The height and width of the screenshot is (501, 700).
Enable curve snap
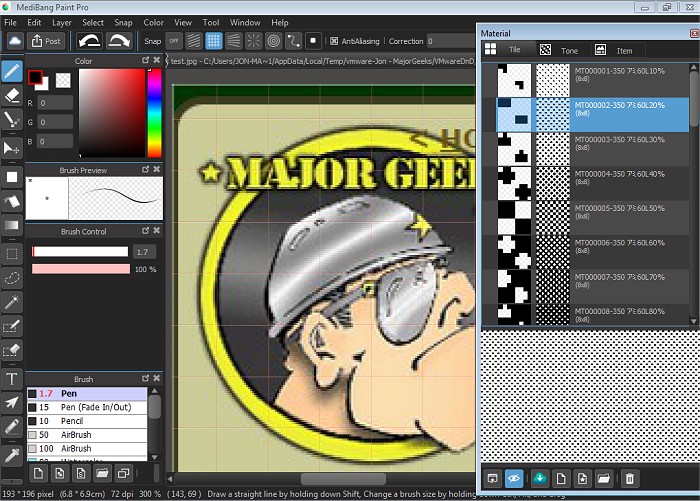(293, 41)
